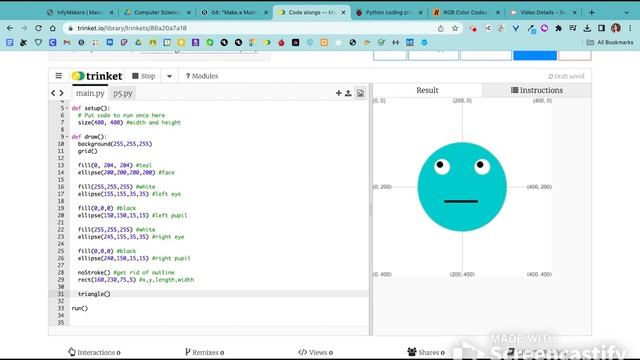
Task: Open the browser home page
Action: 53,28
